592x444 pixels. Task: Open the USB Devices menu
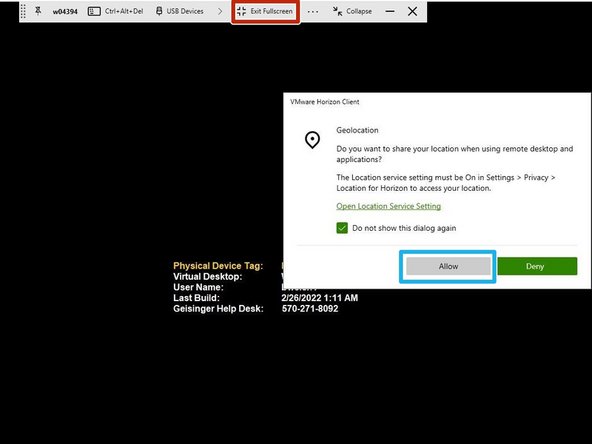[180, 11]
